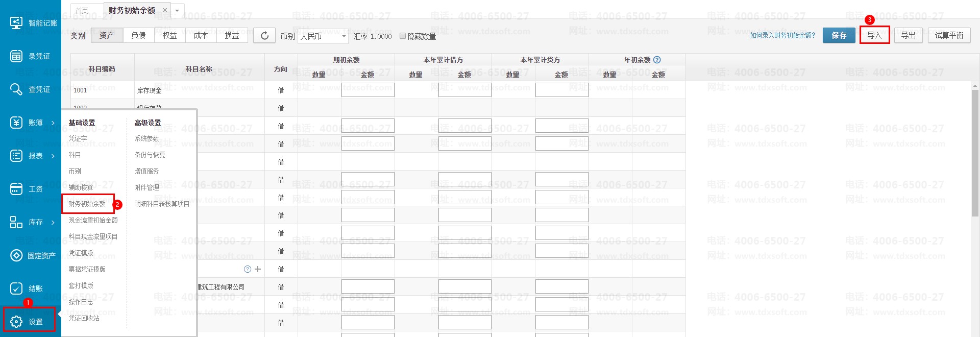Open the tab list dropdown arrow

pyautogui.click(x=177, y=10)
